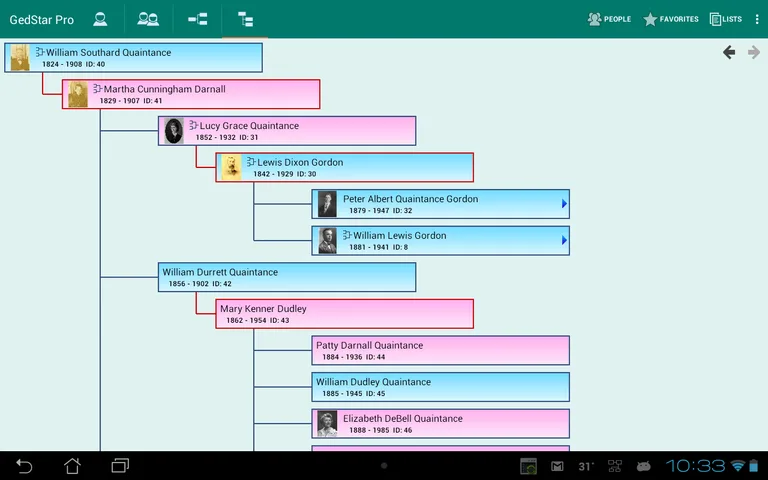Viewport: 768px width, 480px height.
Task: Open the People list
Action: tap(609, 19)
